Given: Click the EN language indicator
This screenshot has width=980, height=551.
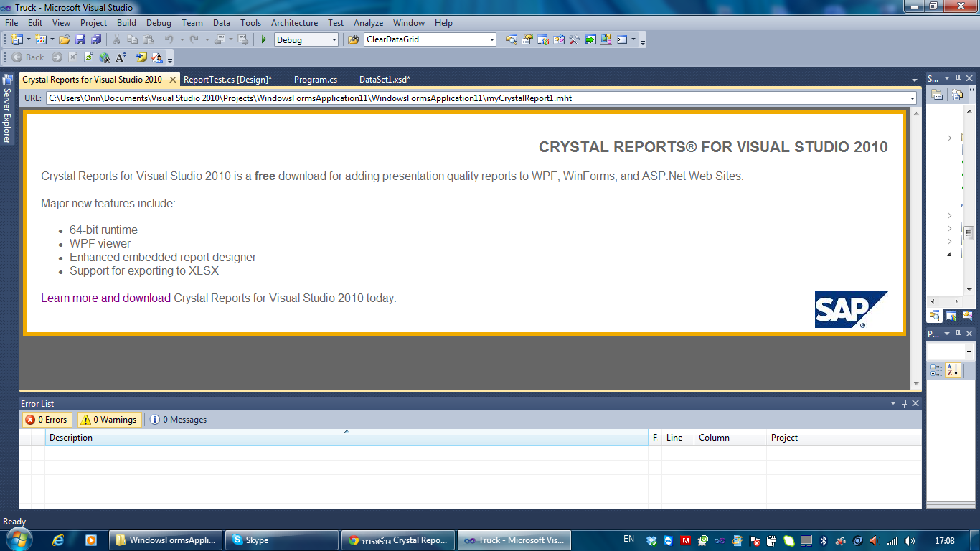Looking at the screenshot, I should point(629,539).
